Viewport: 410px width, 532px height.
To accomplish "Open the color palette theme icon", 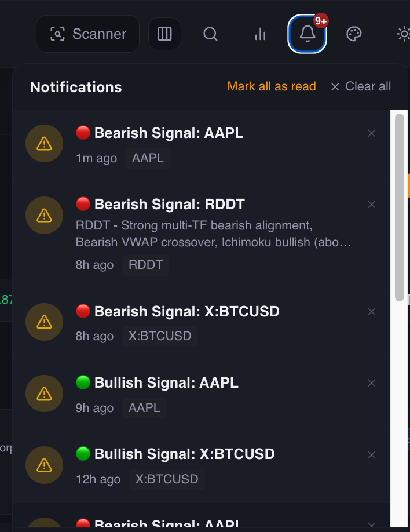I will pyautogui.click(x=354, y=34).
